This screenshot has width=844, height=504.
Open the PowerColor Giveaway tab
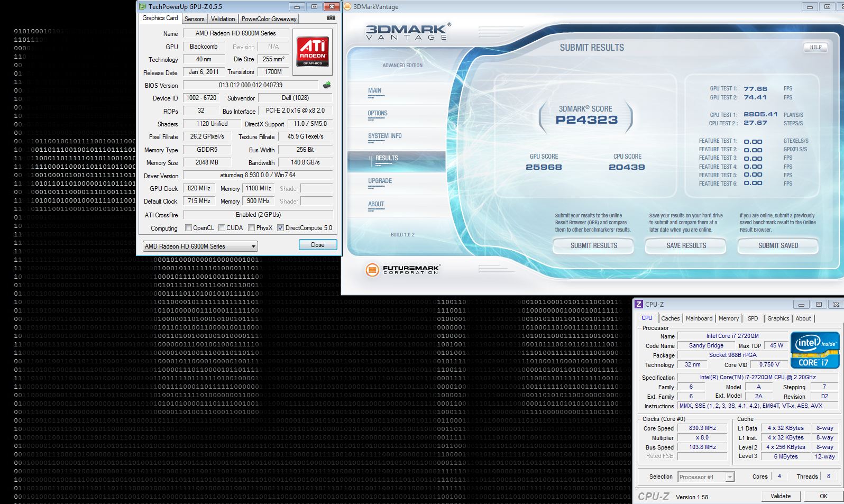pyautogui.click(x=269, y=19)
